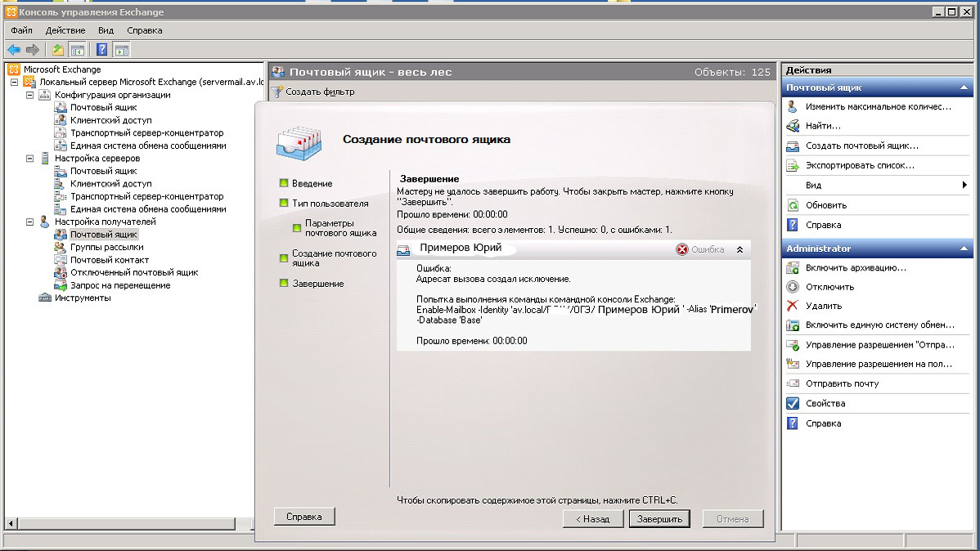
Task: Click the tree pane horizontal scrollbar track
Action: coord(245,523)
